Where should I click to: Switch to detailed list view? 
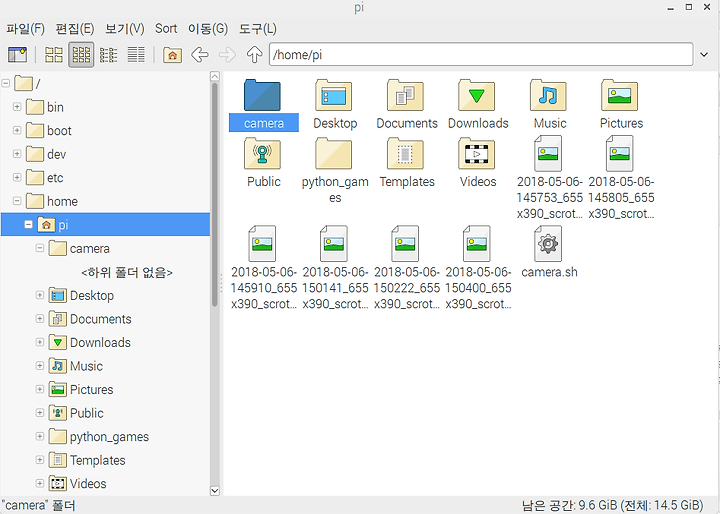[136, 55]
